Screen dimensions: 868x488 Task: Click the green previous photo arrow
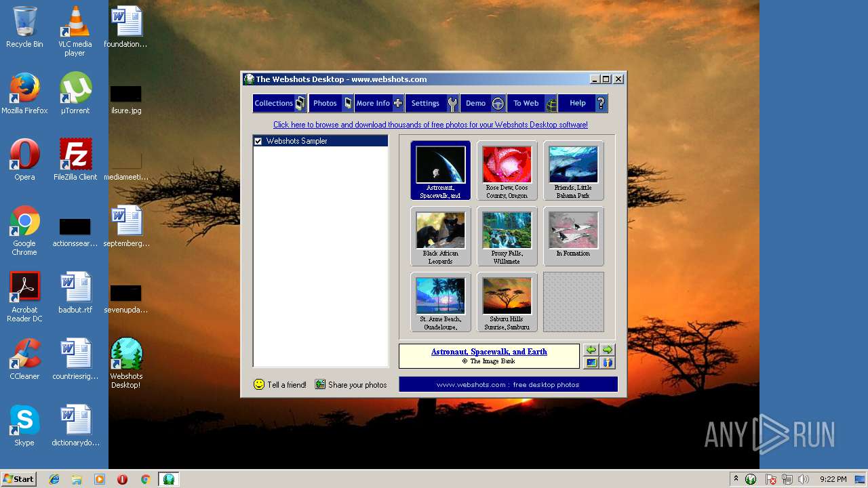(591, 350)
